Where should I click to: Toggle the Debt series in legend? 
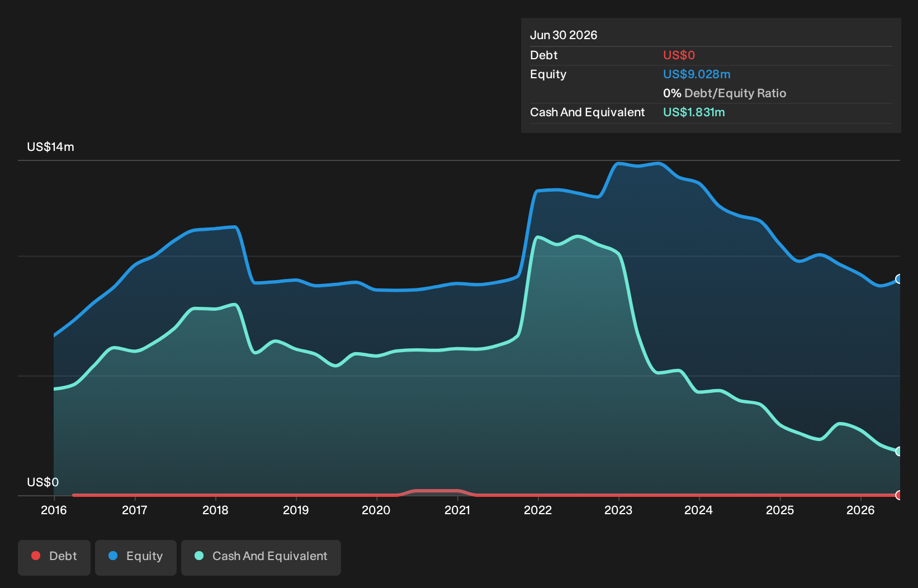click(x=54, y=557)
